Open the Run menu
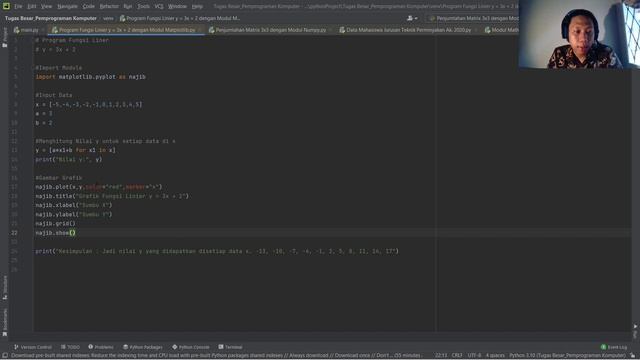 pyautogui.click(x=127, y=7)
